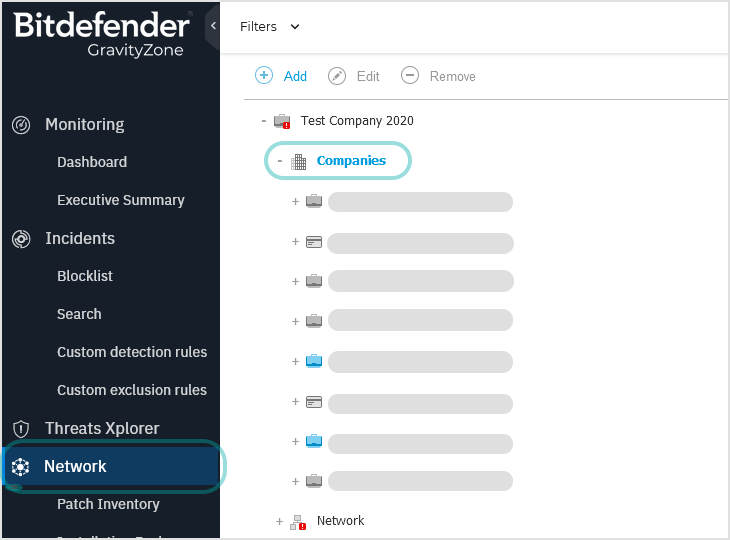Collapse the Test Company 2020 tree node

tap(264, 121)
